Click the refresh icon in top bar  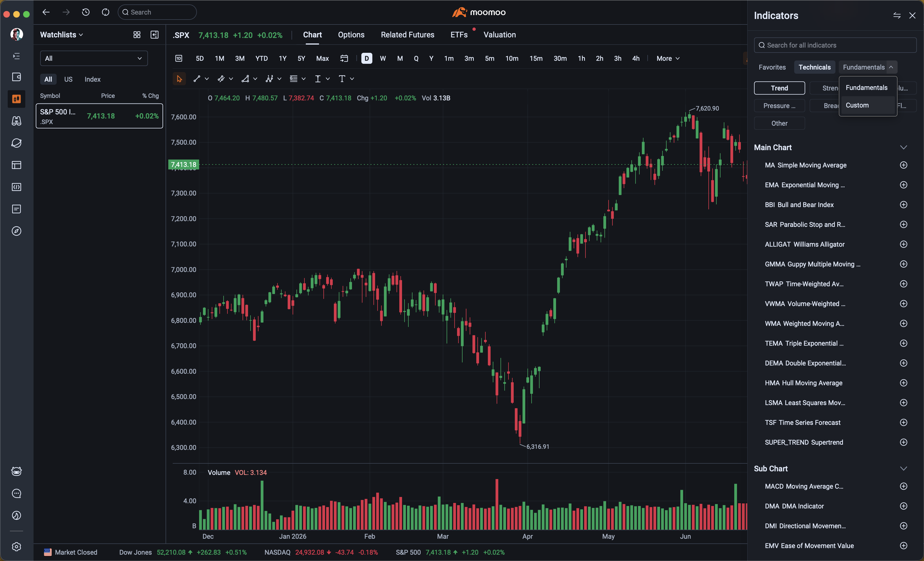[106, 12]
